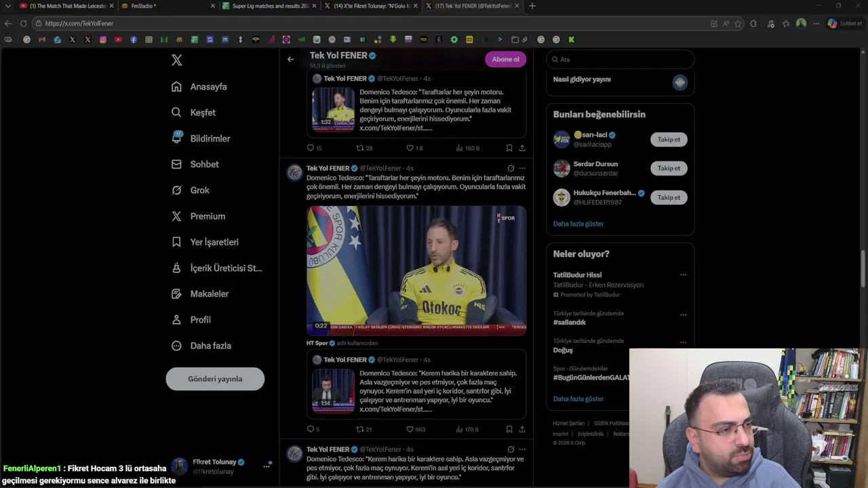Open more options on the Taraftarlar post
Image resolution: width=868 pixels, height=488 pixels.
(522, 168)
